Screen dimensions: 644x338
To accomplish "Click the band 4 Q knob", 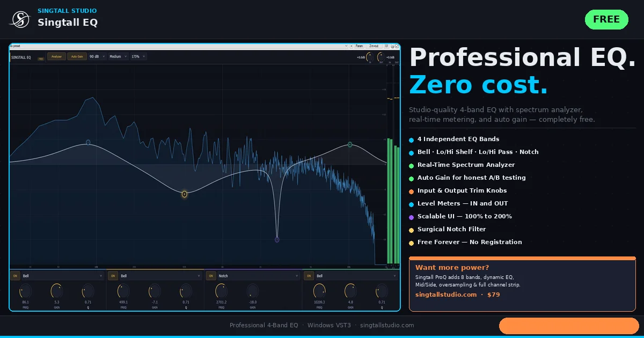I will [382, 291].
